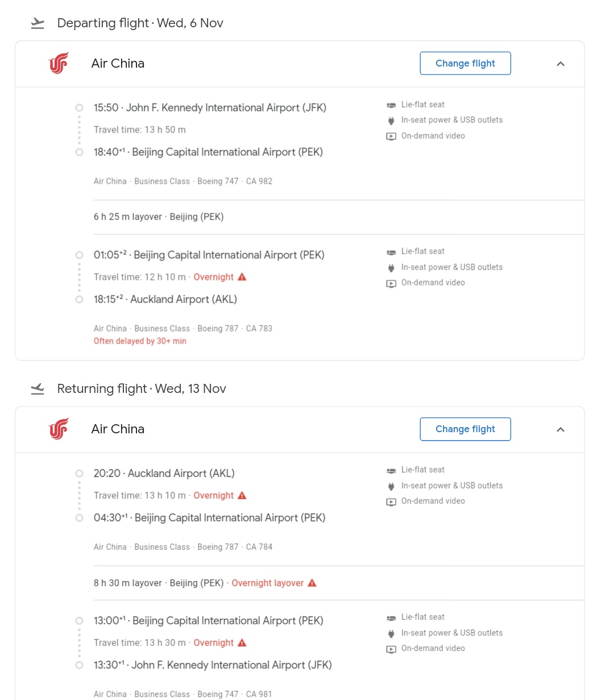Click the in-seat power icon for PEK-AKL leg

391,267
